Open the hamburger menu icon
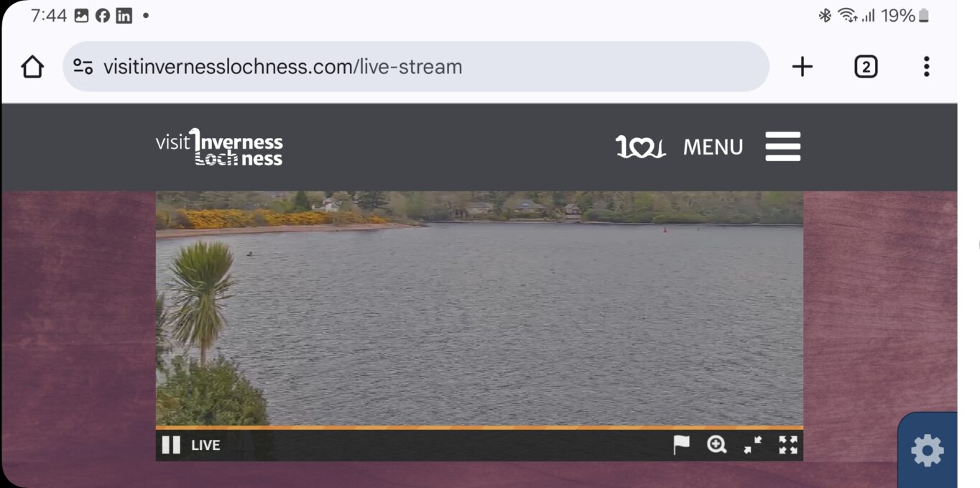Viewport: 980px width, 488px height. (x=783, y=147)
